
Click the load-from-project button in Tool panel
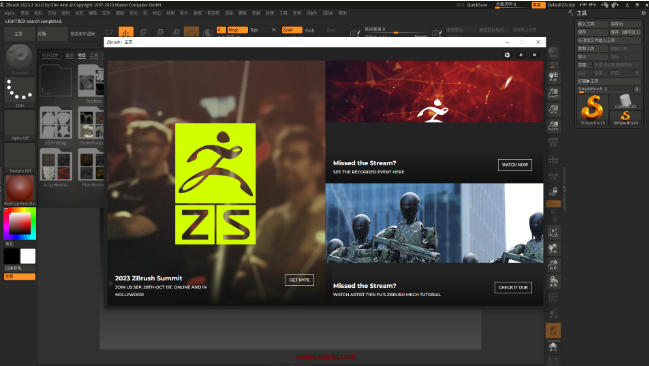pyautogui.click(x=609, y=40)
